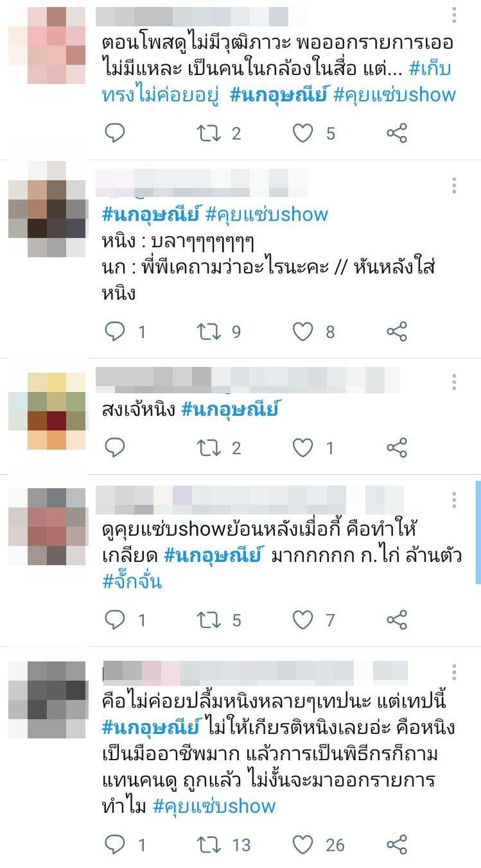481x868 pixels.
Task: Click the blue scrollbar on right edge
Action: [478, 532]
